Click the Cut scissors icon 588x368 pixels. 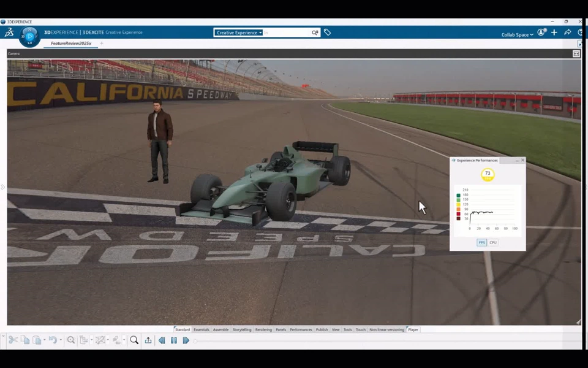[13, 340]
